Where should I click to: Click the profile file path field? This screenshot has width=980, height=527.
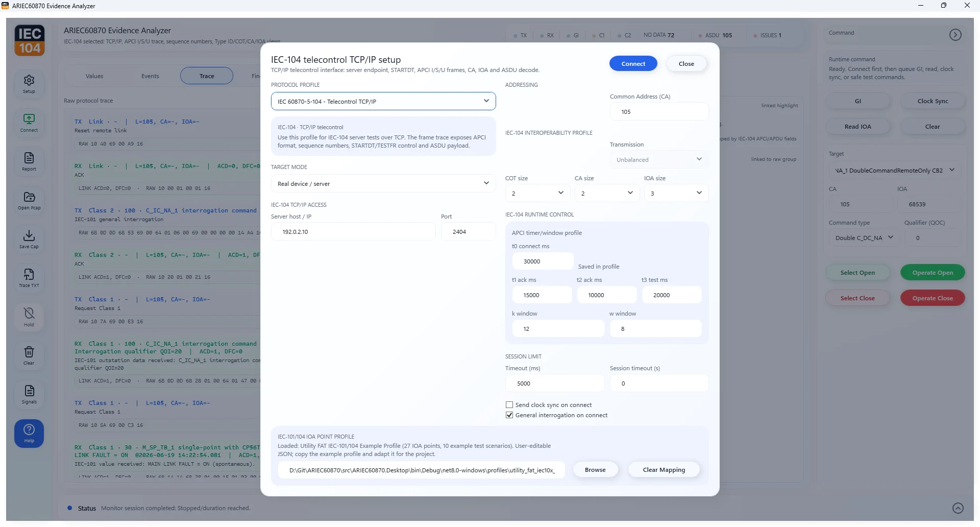[x=422, y=470]
